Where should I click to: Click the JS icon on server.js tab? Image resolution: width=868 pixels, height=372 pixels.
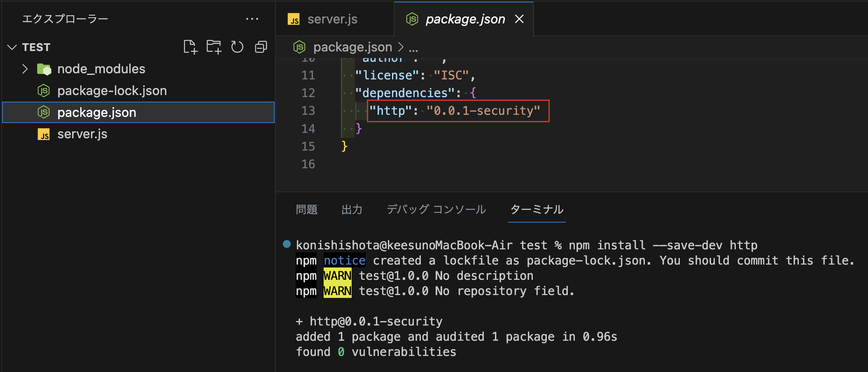[x=294, y=19]
